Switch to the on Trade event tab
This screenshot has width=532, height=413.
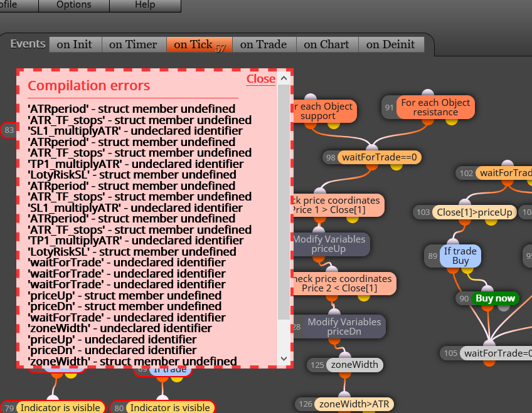coord(264,44)
